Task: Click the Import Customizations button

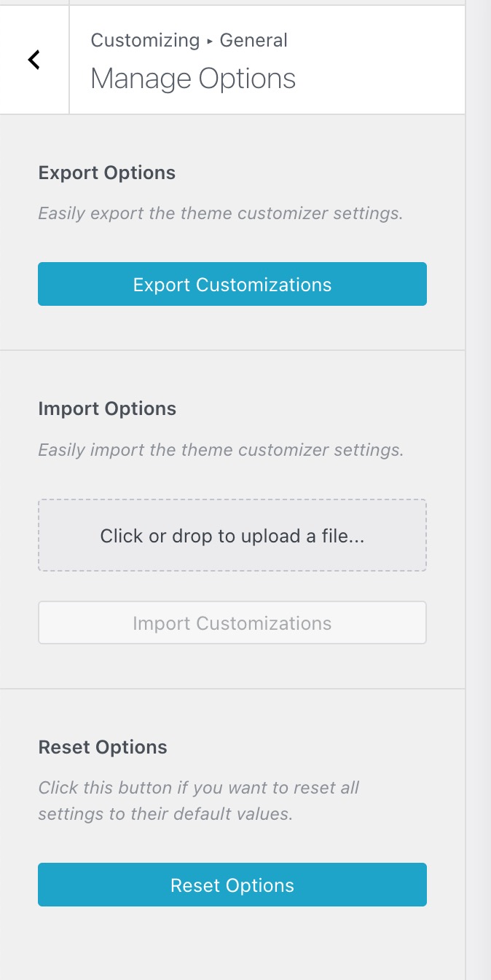Action: point(232,623)
